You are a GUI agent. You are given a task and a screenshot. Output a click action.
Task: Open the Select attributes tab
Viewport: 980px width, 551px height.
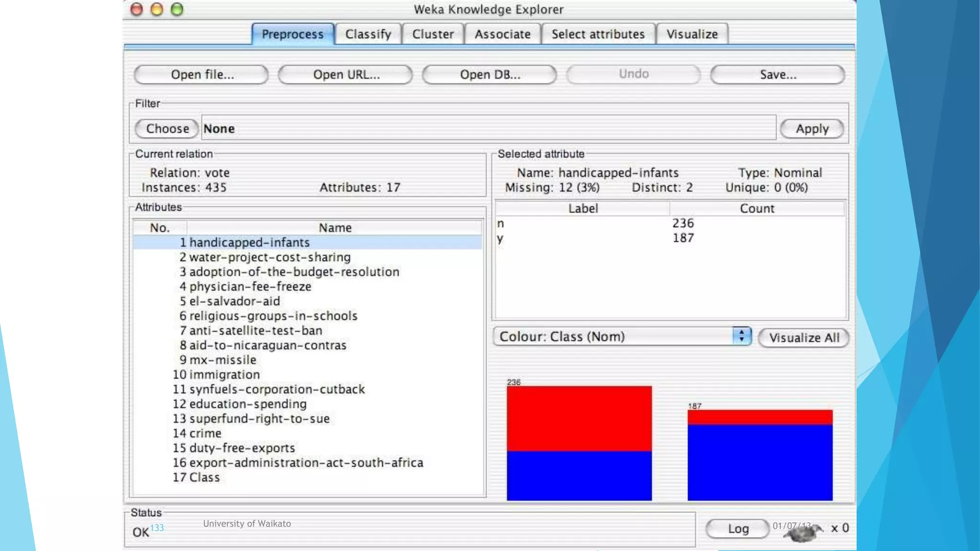(598, 34)
